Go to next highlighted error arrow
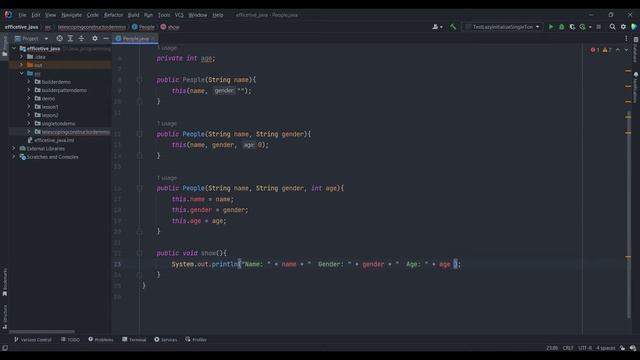Screen dimensions: 640x360 (626, 50)
